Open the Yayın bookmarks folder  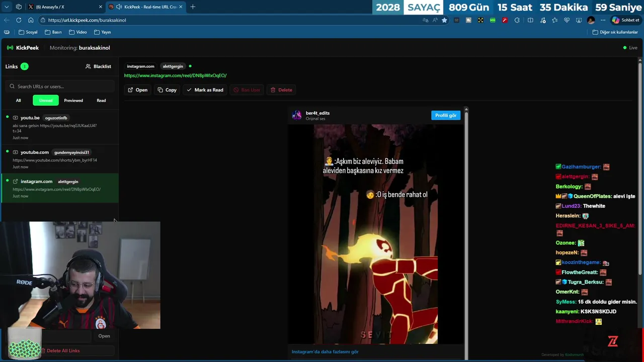[102, 32]
